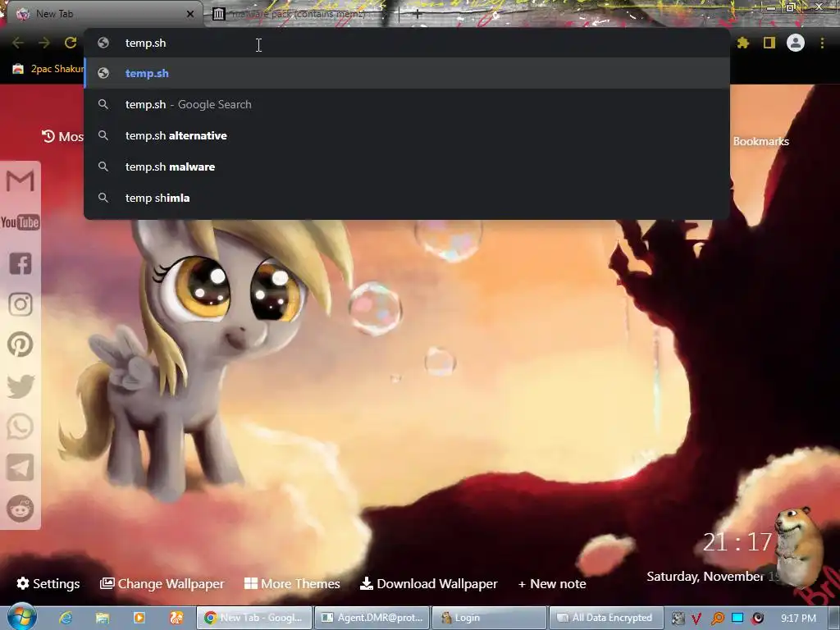Image resolution: width=840 pixels, height=630 pixels.
Task: Click Download Wallpaper
Action: pos(428,583)
